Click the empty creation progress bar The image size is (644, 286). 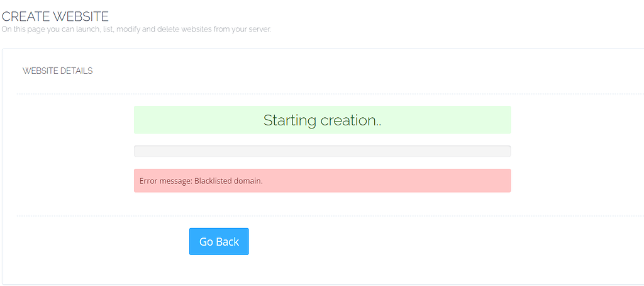tap(322, 151)
